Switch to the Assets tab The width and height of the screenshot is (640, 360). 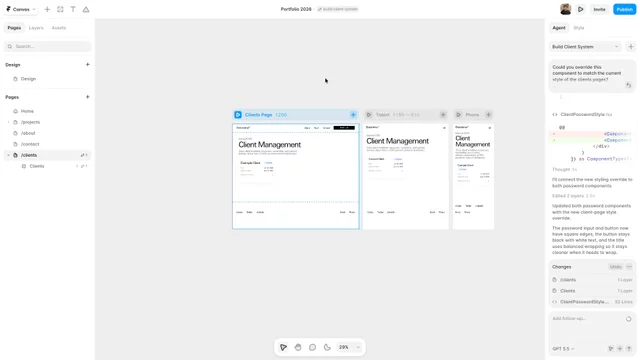(59, 28)
